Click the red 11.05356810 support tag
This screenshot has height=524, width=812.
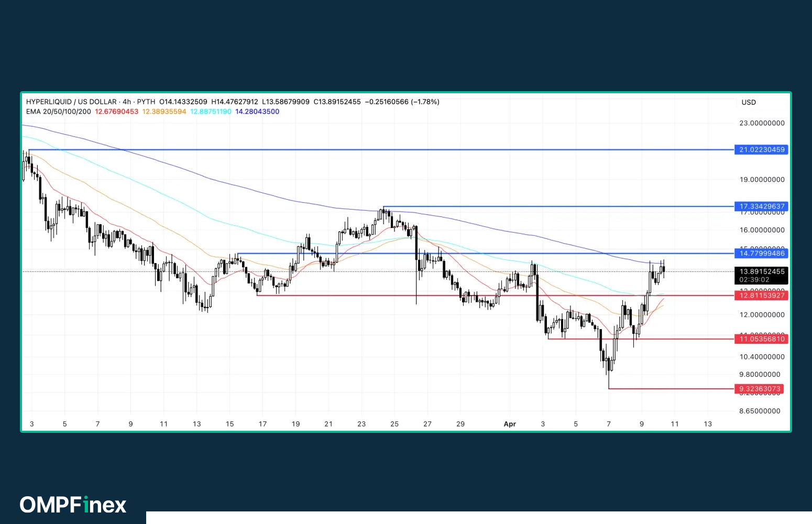click(762, 339)
